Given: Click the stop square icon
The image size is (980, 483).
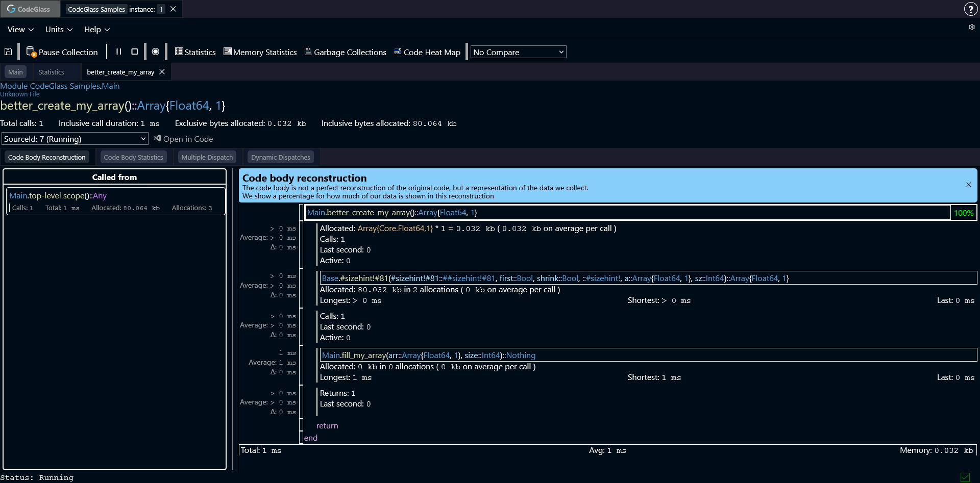Looking at the screenshot, I should [135, 52].
